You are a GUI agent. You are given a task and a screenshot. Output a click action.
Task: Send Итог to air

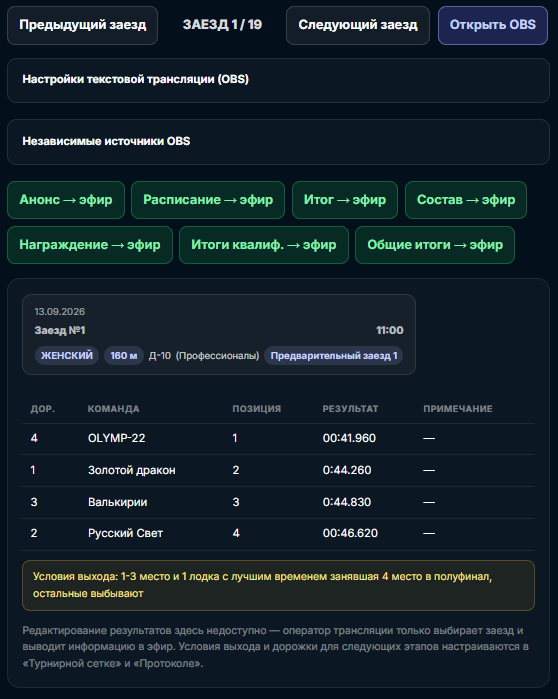click(345, 200)
